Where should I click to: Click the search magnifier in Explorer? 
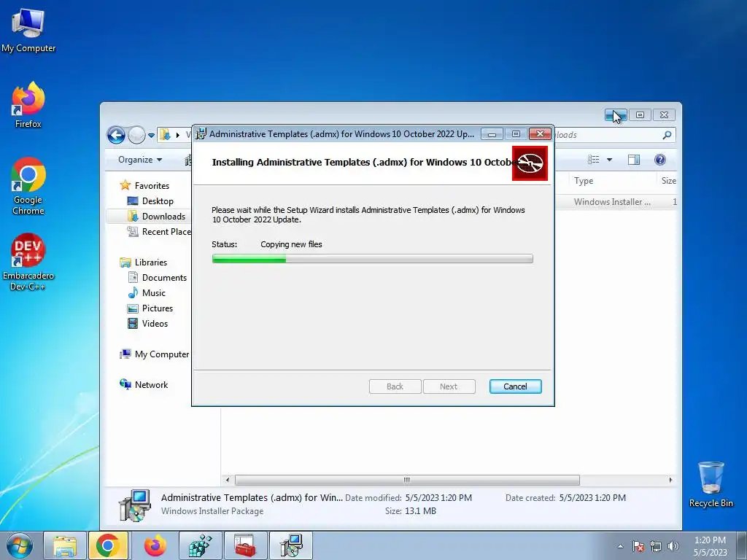coord(667,135)
